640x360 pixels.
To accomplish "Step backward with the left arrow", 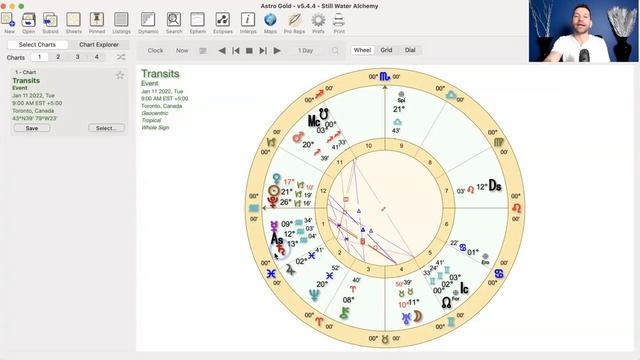I will tap(222, 51).
